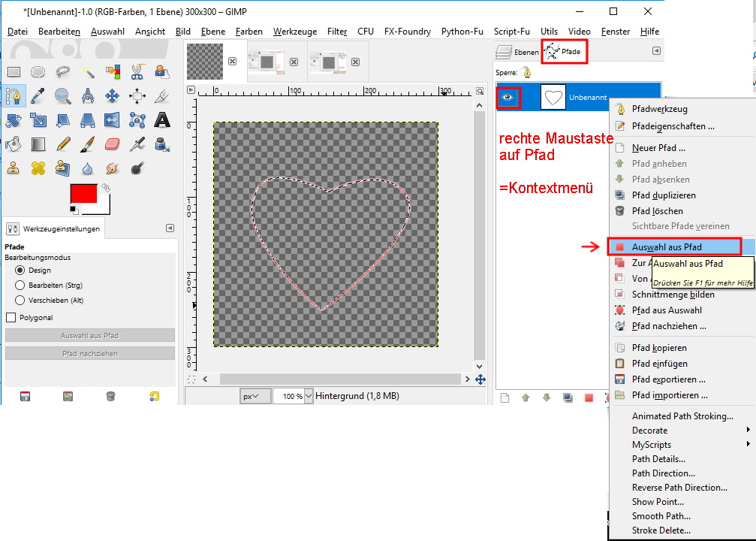Select the Free Select lasso tool
Screen dimensions: 756x541
[x=62, y=72]
